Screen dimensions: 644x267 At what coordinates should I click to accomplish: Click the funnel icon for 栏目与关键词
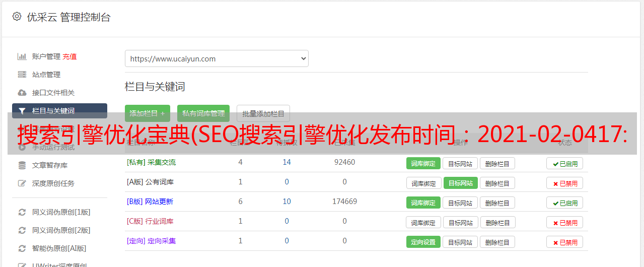click(22, 111)
